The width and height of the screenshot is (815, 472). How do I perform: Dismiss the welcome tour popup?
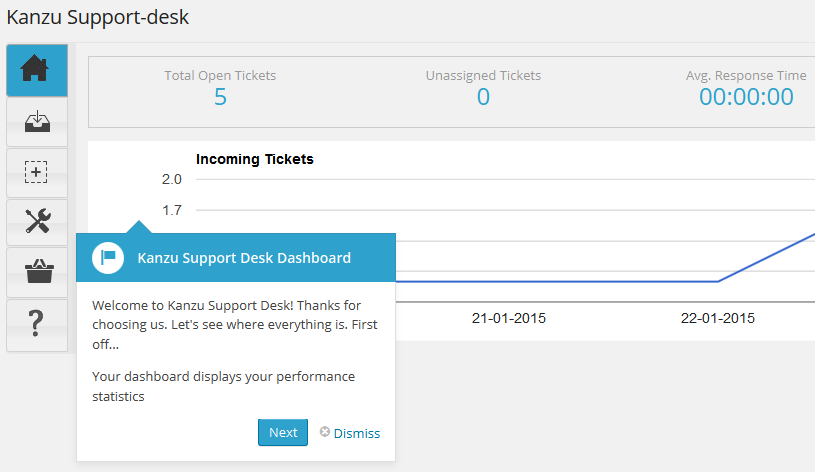coord(357,433)
